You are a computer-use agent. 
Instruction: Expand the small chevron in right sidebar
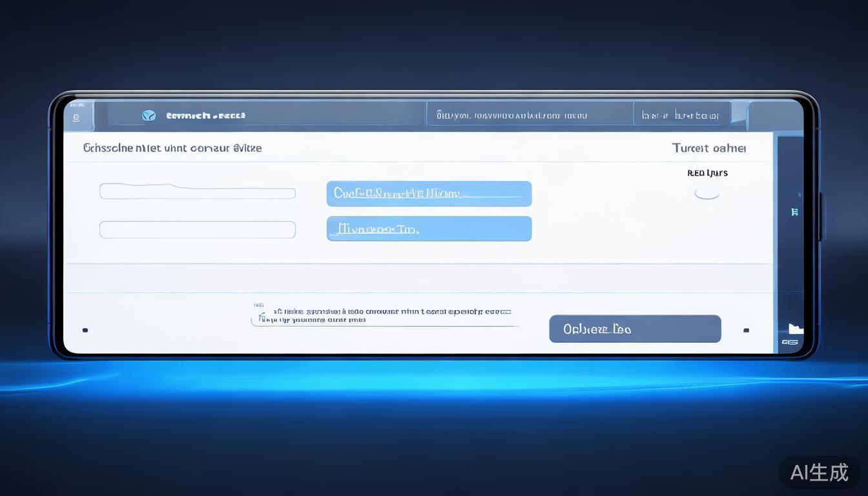800,194
